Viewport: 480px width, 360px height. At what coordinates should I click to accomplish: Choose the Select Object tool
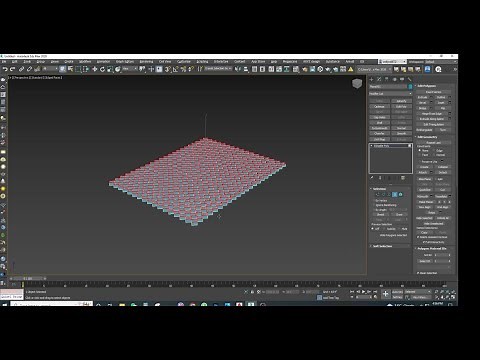pyautogui.click(x=62, y=69)
